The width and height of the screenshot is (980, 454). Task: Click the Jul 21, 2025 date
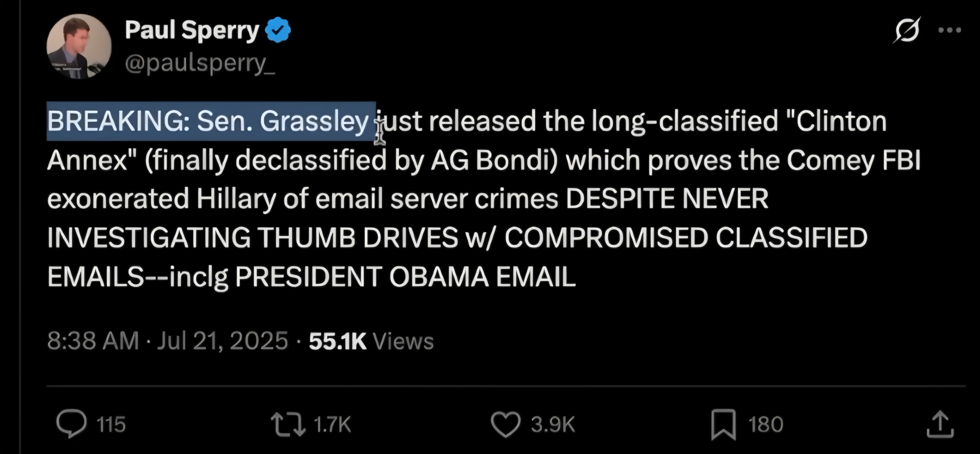tap(222, 340)
